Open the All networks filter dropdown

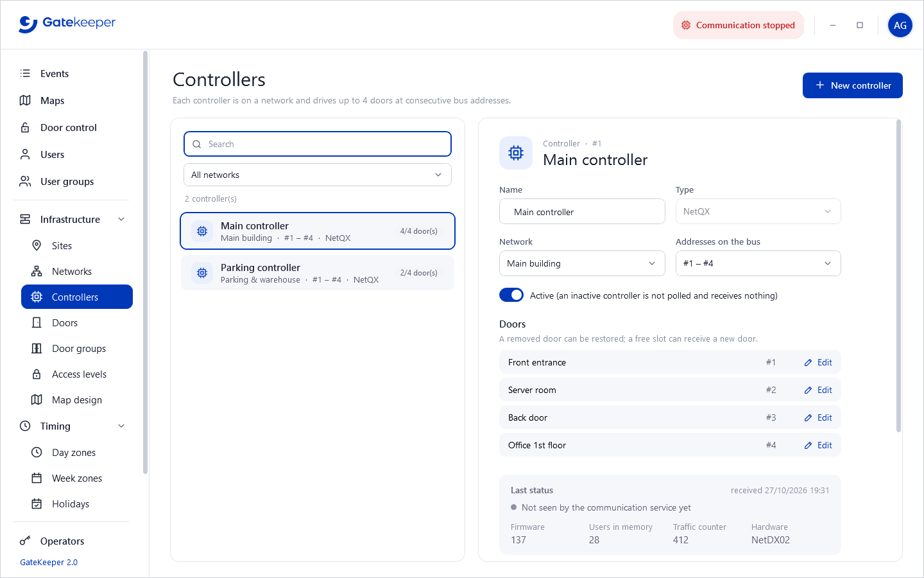(318, 175)
